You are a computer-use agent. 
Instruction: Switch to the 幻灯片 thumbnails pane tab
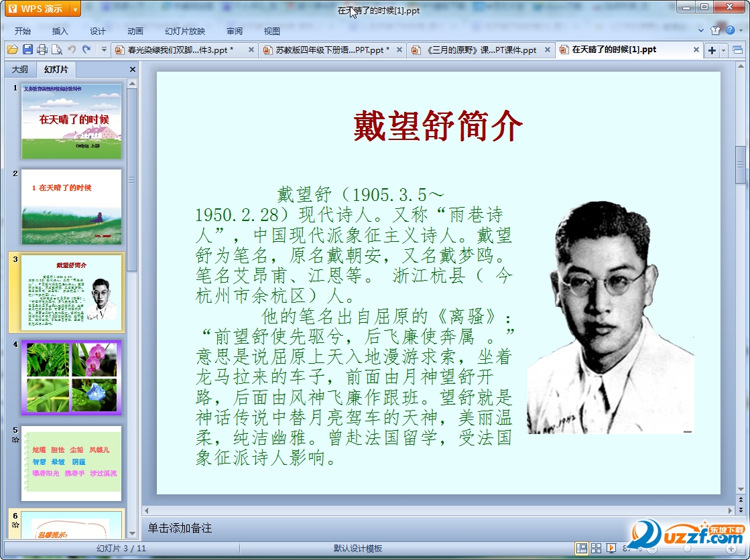(x=56, y=70)
